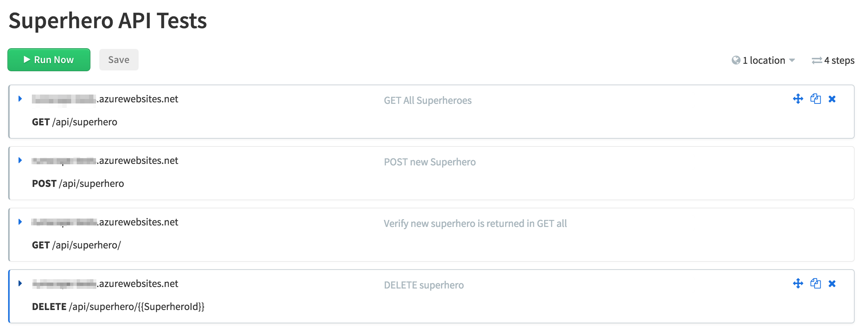The image size is (868, 333).
Task: Edit the GET All Superheroes description field
Action: pos(428,100)
